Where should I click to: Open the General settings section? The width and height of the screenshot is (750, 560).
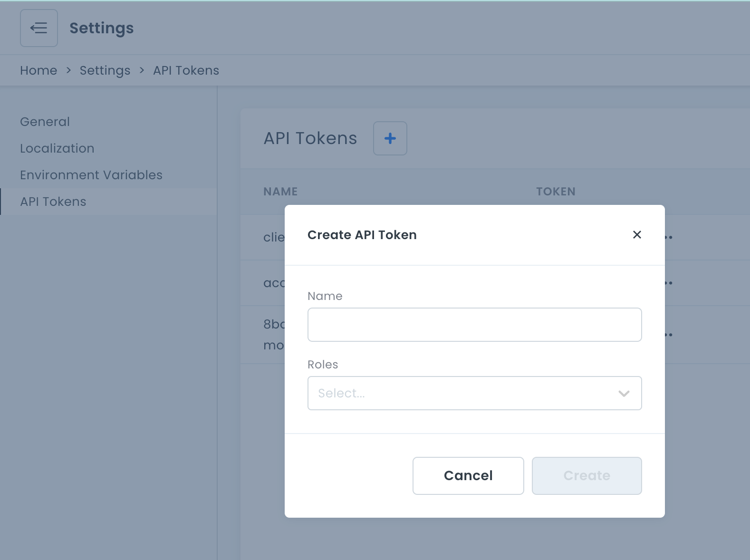click(x=45, y=122)
